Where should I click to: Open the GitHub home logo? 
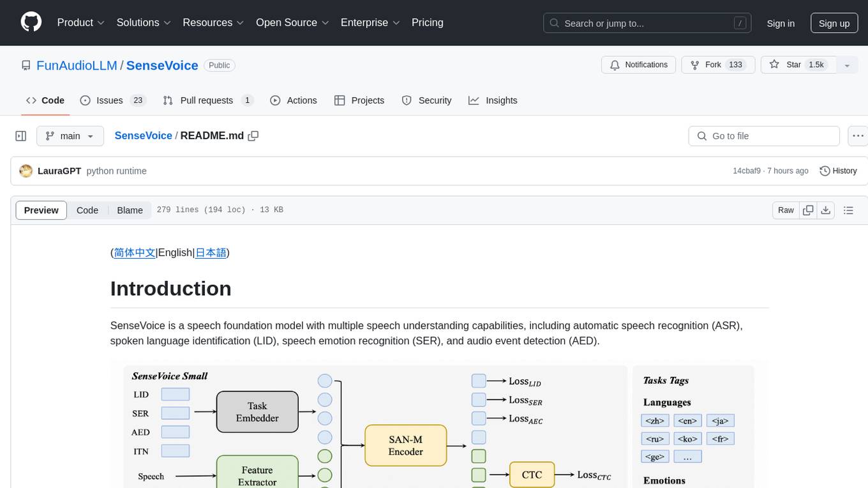point(31,22)
